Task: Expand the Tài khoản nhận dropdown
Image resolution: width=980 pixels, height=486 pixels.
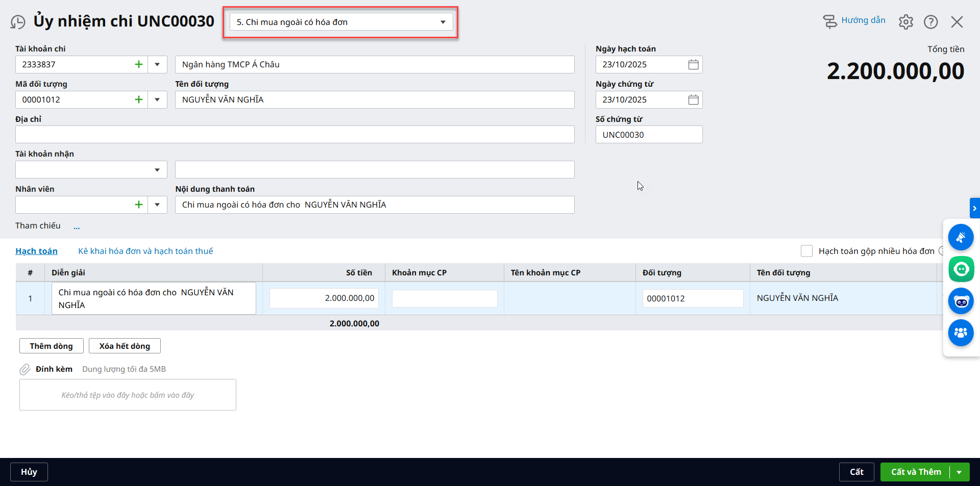Action: click(x=157, y=170)
